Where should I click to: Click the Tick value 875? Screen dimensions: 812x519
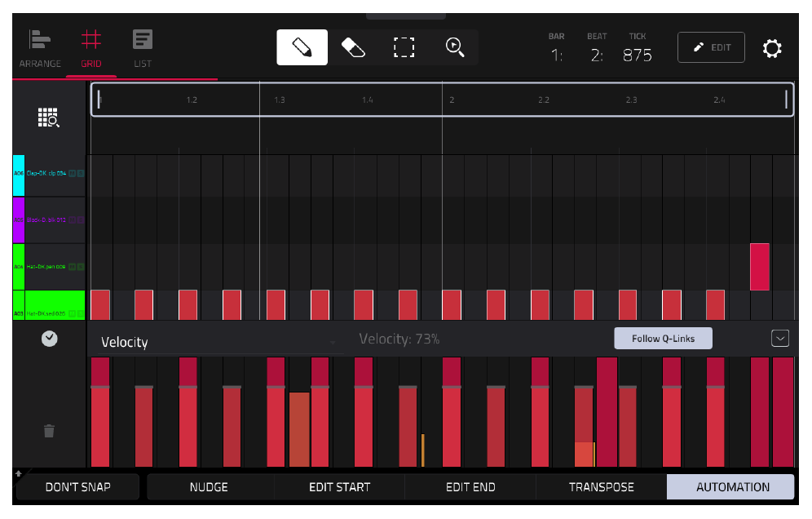[637, 55]
